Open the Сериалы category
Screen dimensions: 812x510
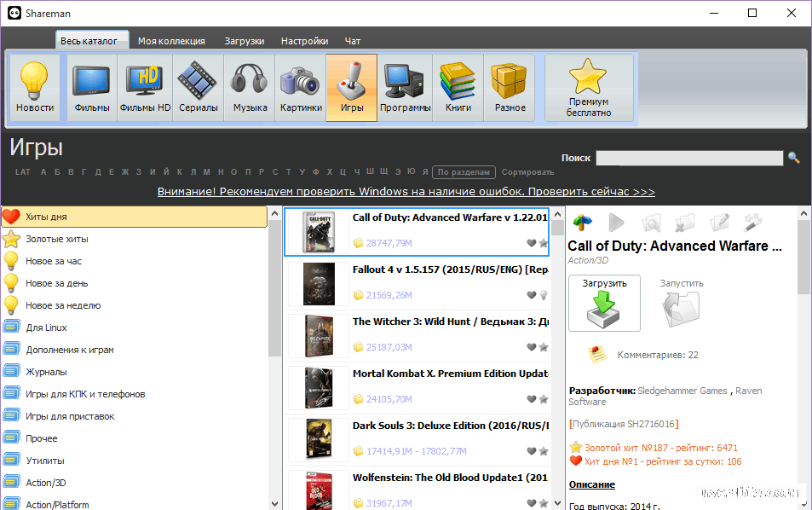(199, 88)
